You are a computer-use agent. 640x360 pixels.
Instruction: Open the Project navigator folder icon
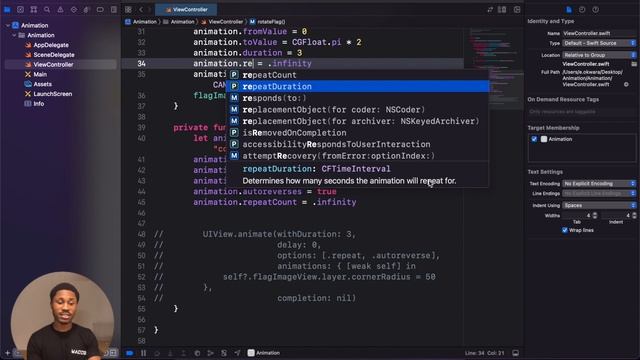[x=7, y=9]
